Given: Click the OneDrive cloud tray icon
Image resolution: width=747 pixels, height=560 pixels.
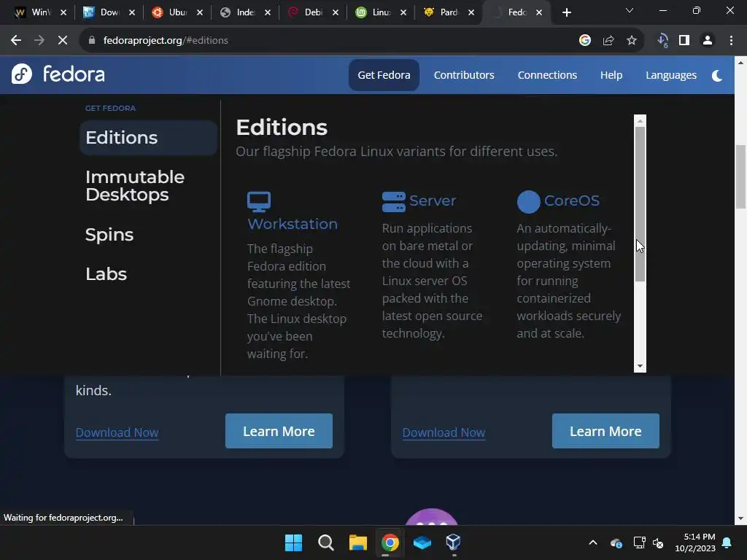Looking at the screenshot, I should tap(616, 542).
